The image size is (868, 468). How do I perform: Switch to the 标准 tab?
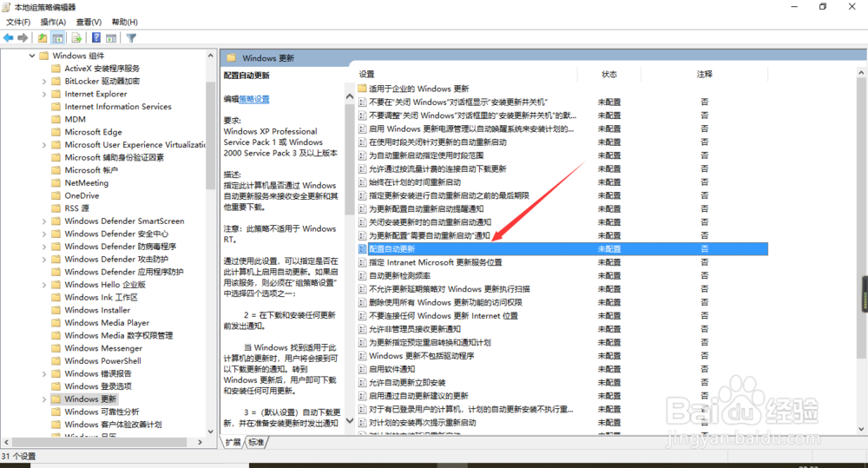point(256,443)
